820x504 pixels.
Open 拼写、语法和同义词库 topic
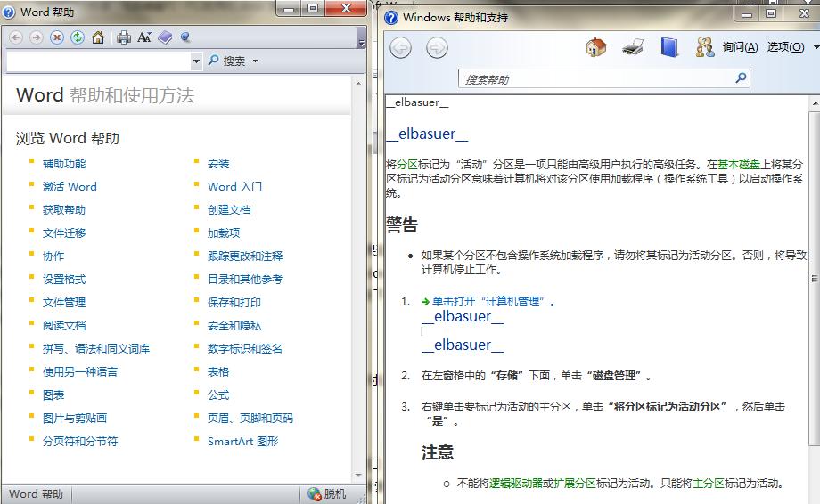96,348
